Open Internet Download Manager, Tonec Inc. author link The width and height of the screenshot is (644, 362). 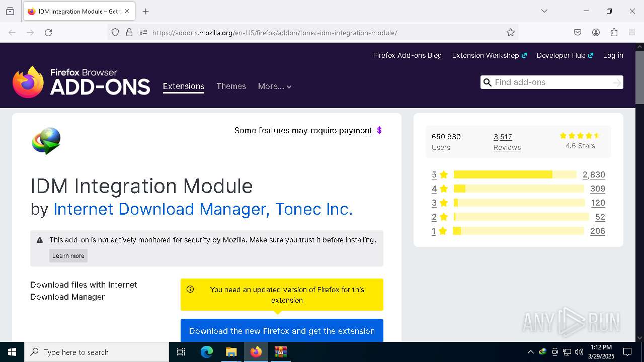click(203, 209)
